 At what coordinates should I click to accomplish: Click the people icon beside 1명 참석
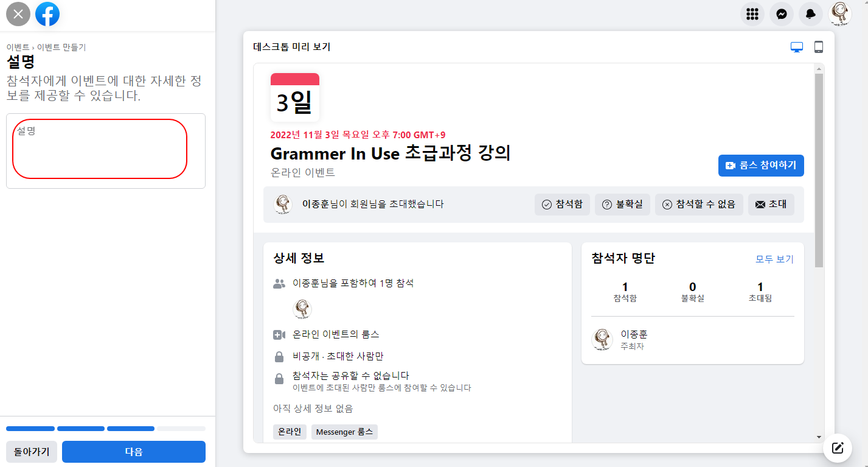click(x=279, y=283)
